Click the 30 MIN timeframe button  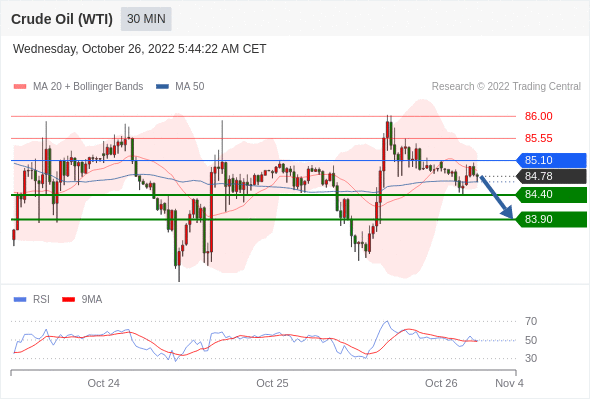(146, 19)
